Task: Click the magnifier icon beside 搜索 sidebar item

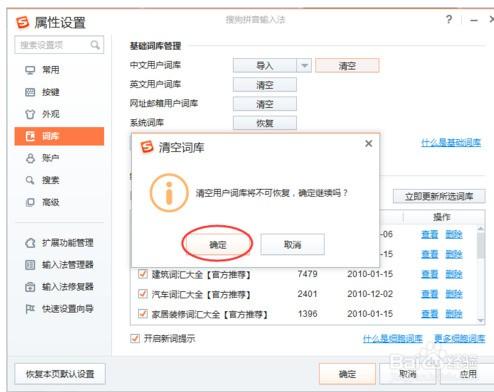Action: [x=30, y=180]
